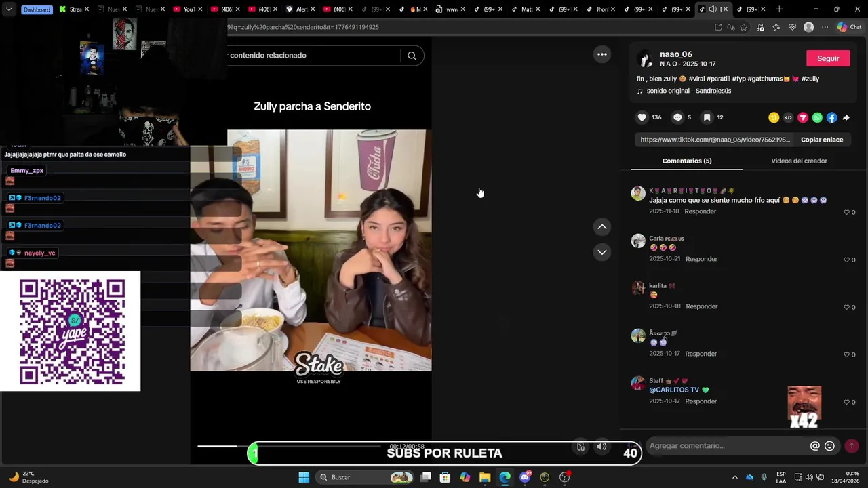
Task: Send to friends via red paper-plane icon
Action: [803, 117]
